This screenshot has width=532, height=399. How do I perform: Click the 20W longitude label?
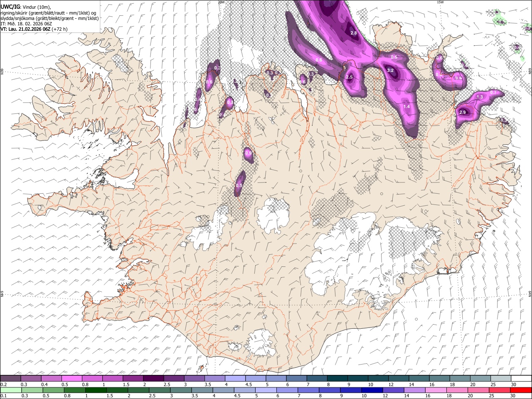[221, 2]
